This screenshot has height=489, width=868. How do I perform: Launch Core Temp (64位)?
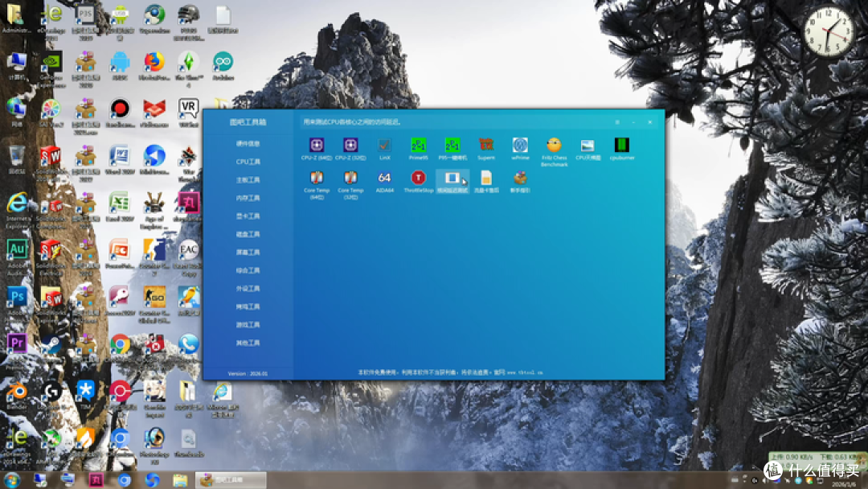coord(317,184)
